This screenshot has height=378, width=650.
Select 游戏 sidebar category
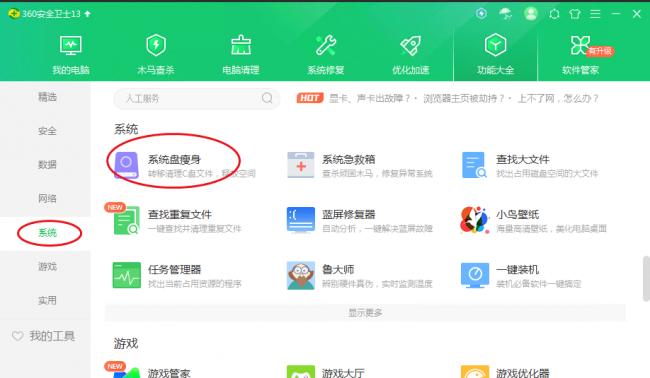[x=47, y=267]
